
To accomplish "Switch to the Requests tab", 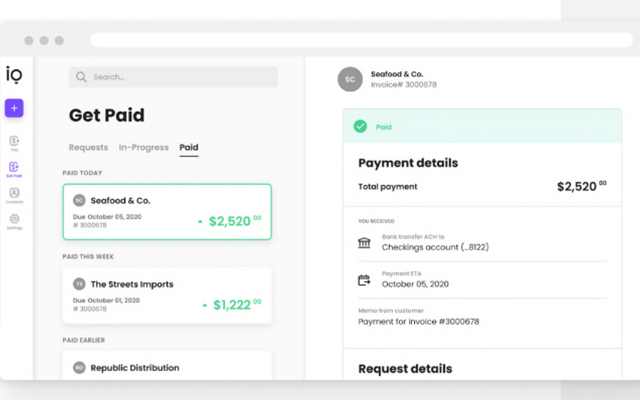I will click(88, 147).
